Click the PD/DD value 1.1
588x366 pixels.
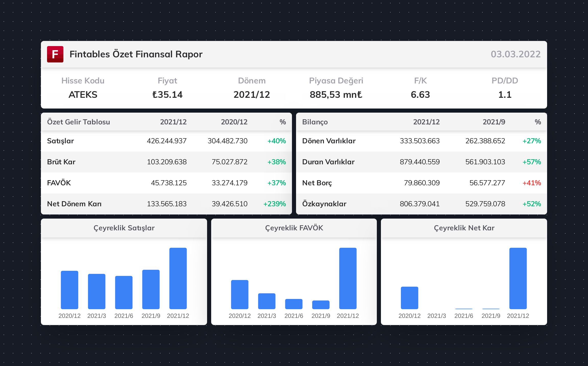point(505,95)
